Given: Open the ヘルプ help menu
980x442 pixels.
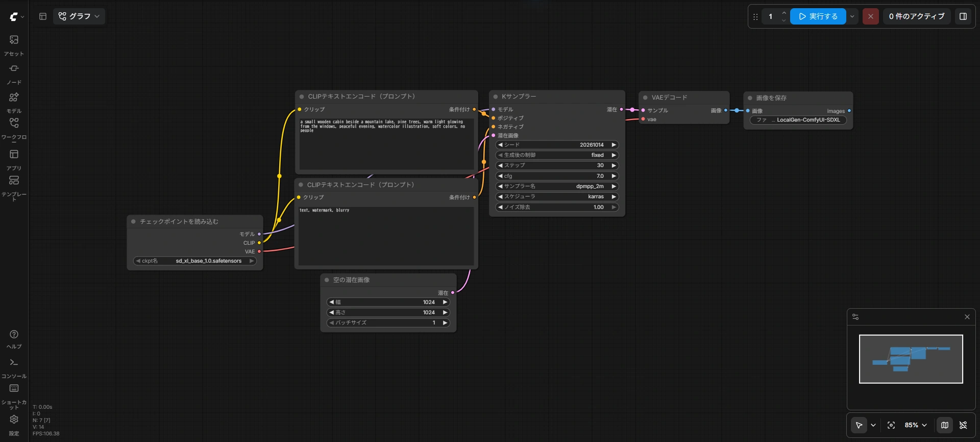Looking at the screenshot, I should [x=14, y=339].
